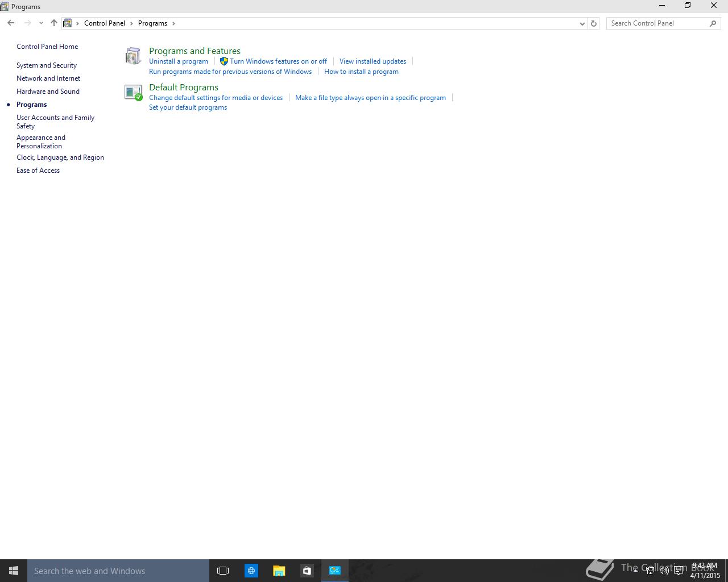The height and width of the screenshot is (582, 728).
Task: Click the Forward navigation arrow
Action: pyautogui.click(x=27, y=23)
